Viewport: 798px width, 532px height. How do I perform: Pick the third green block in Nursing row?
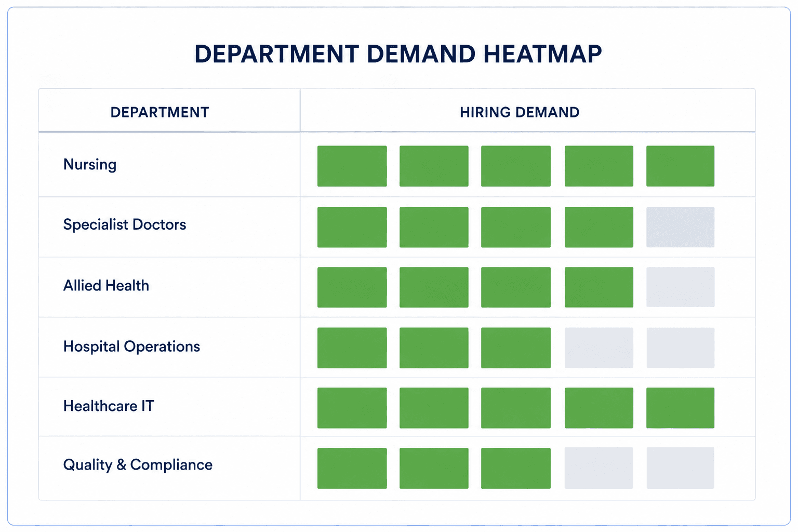tap(516, 166)
